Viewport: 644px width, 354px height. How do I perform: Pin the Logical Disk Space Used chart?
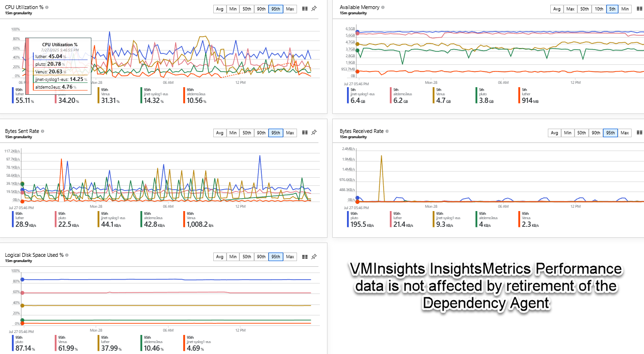tap(314, 257)
